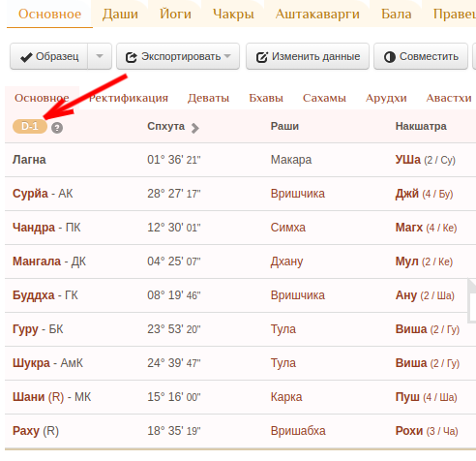The width and height of the screenshot is (476, 461).
Task: Click Вришчика rashi in the Сурйа row
Action: pyautogui.click(x=297, y=194)
